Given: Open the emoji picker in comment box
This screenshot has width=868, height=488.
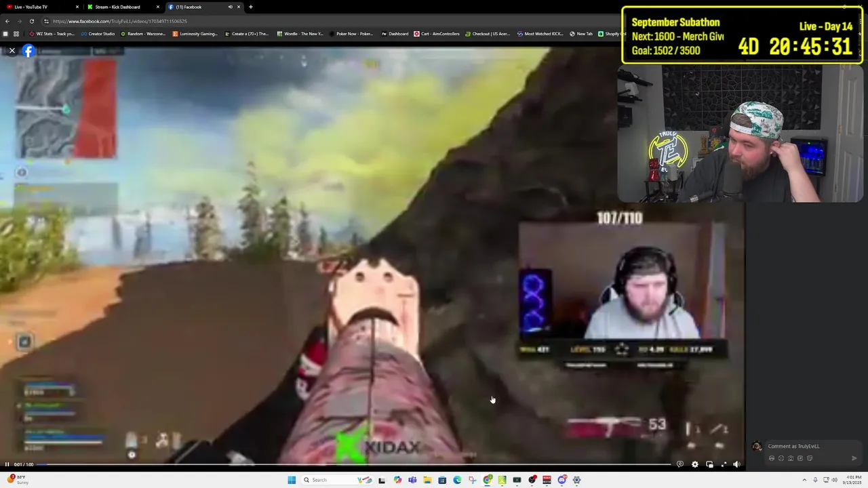Looking at the screenshot, I should 781,458.
